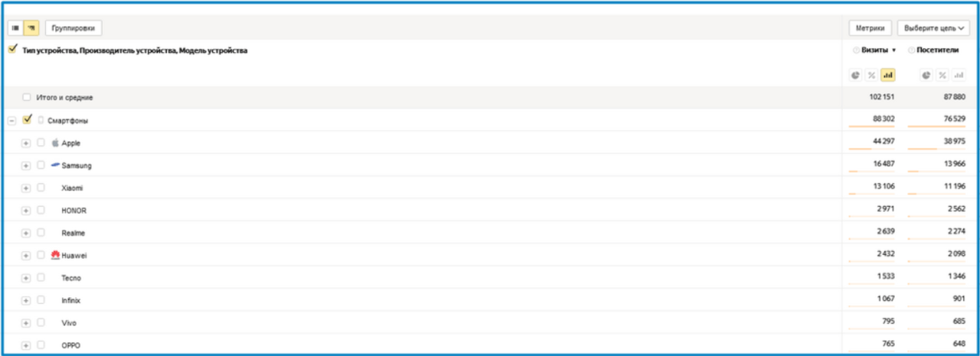Tick the Итого и средние checkbox

click(x=27, y=97)
